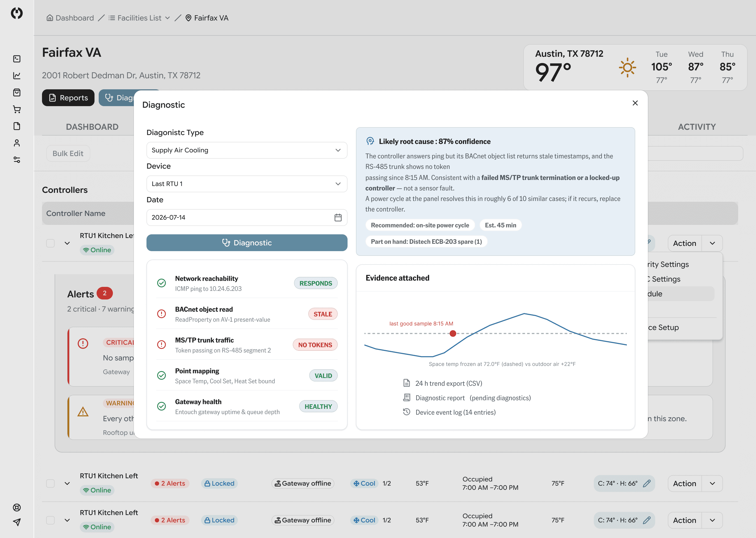Viewport: 756px width, 538px height.
Task: Expand the second RTU1 Kitchen Left row chevron
Action: coord(67,483)
